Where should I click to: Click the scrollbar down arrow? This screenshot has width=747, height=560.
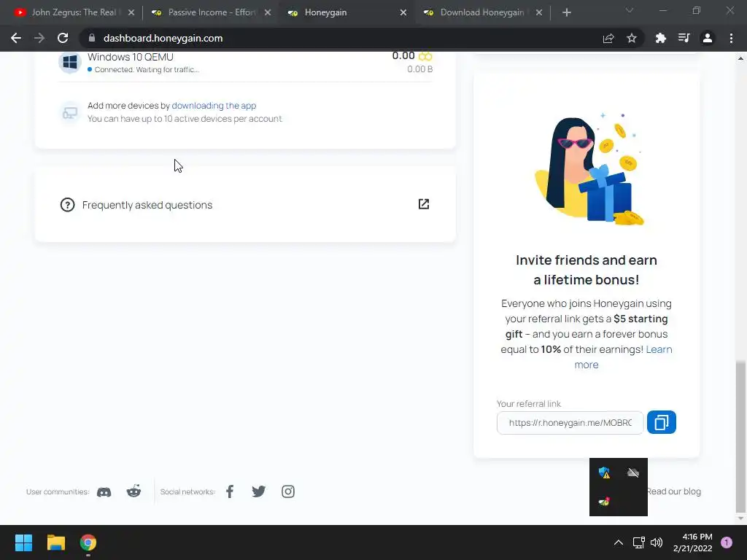click(x=740, y=518)
